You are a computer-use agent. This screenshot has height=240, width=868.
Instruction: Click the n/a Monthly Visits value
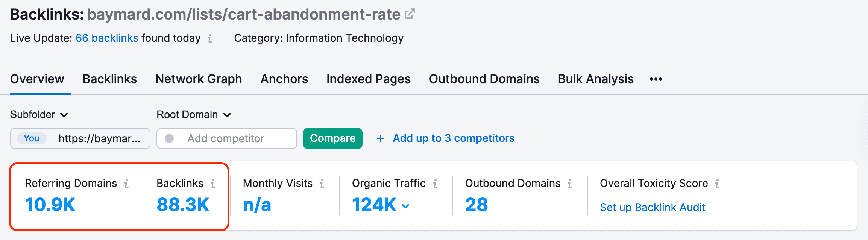[x=257, y=205]
